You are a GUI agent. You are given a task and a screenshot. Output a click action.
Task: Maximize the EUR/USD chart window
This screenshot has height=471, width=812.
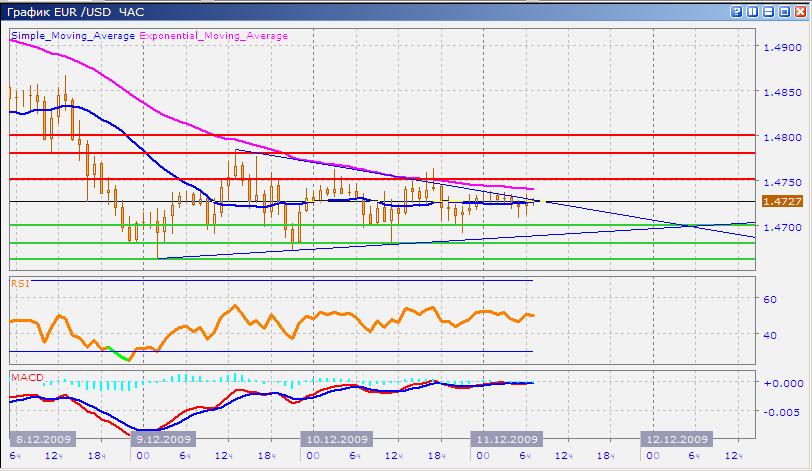(785, 12)
